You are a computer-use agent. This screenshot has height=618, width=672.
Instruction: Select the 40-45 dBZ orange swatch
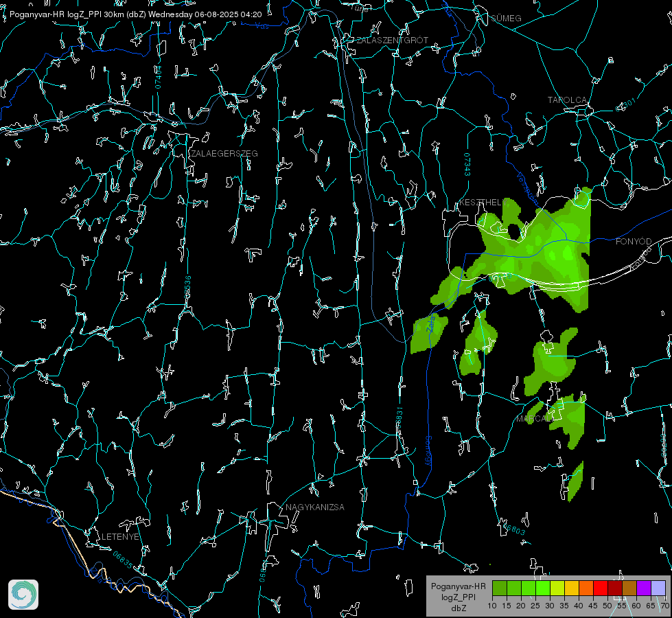pos(586,588)
